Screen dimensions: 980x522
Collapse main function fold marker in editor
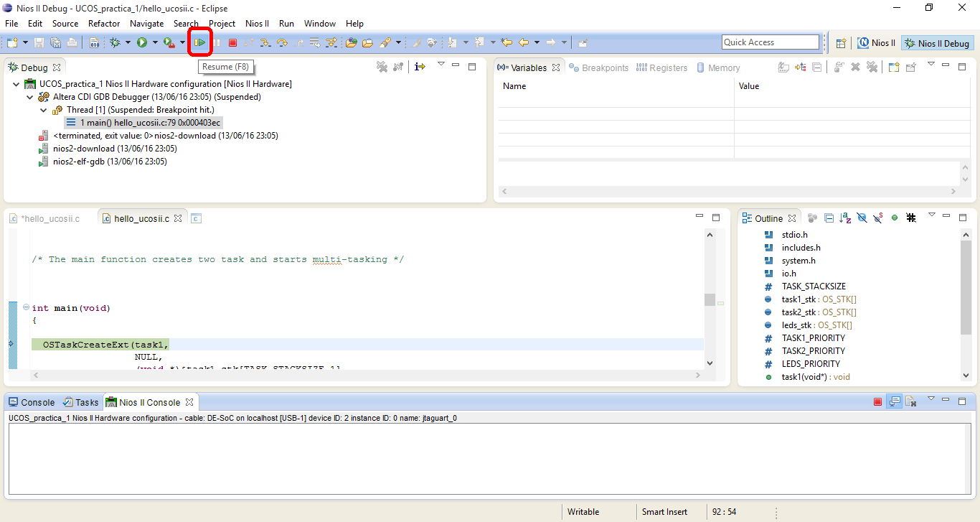click(26, 307)
